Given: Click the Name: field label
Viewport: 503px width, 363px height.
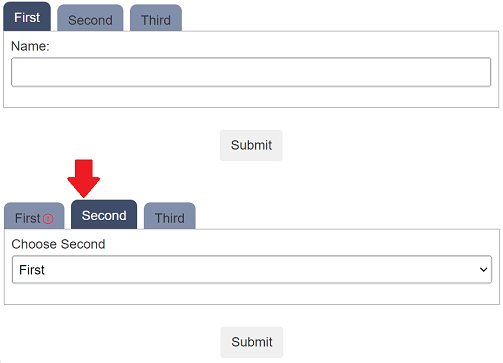Looking at the screenshot, I should pyautogui.click(x=30, y=46).
